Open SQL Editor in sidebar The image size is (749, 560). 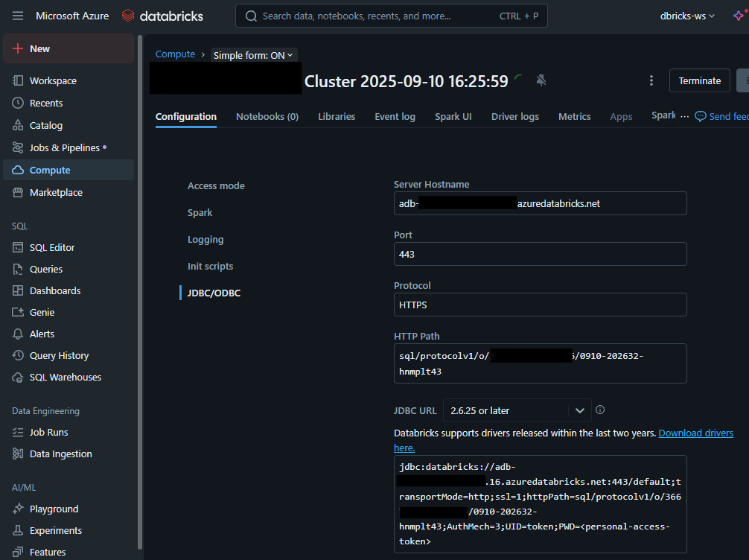coord(52,247)
